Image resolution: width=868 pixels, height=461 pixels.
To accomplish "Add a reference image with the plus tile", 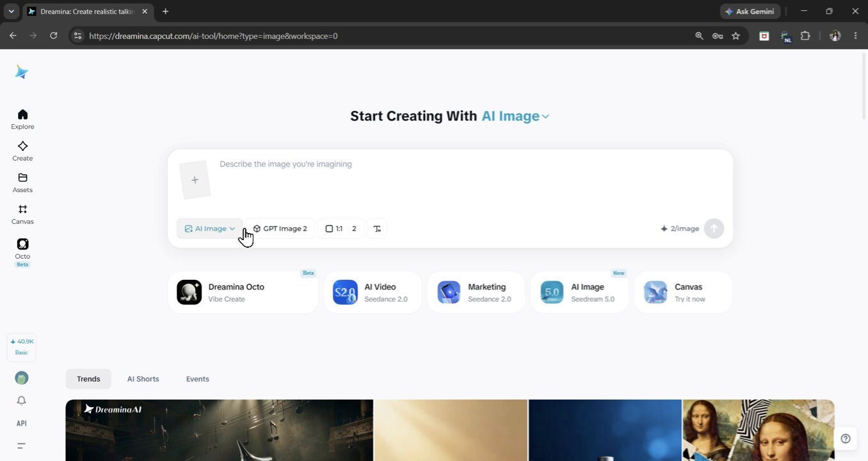I will tap(195, 180).
